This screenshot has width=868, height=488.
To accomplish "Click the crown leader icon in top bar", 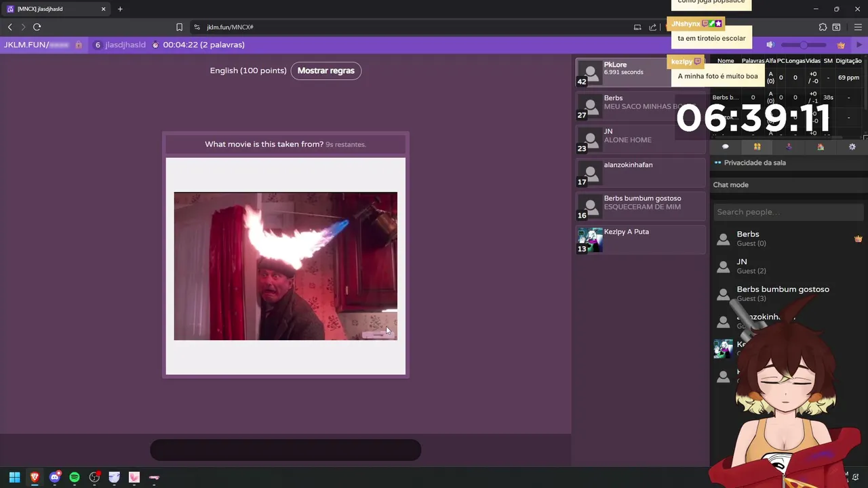I will click(841, 45).
